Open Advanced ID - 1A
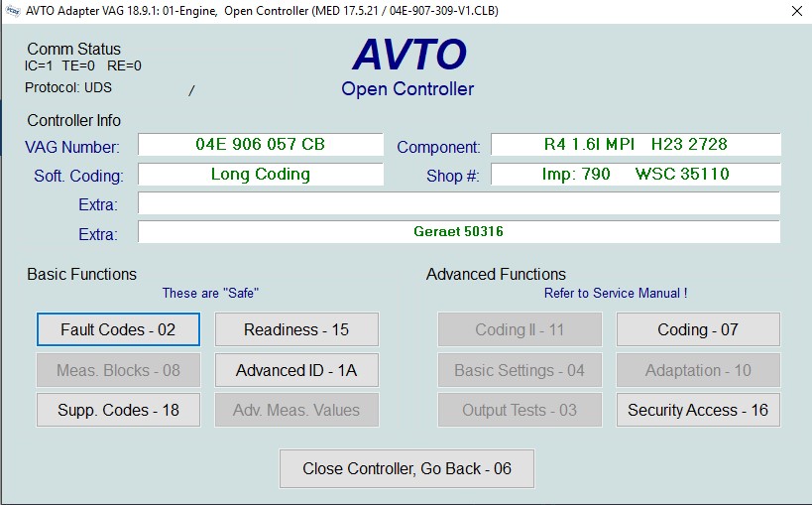The height and width of the screenshot is (505, 812). pyautogui.click(x=296, y=370)
